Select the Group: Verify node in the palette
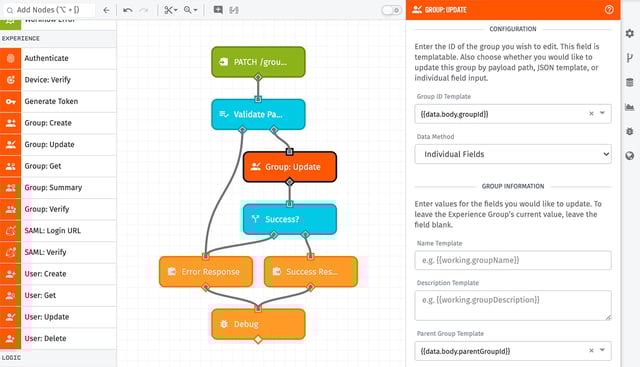640x367 pixels. (x=58, y=209)
